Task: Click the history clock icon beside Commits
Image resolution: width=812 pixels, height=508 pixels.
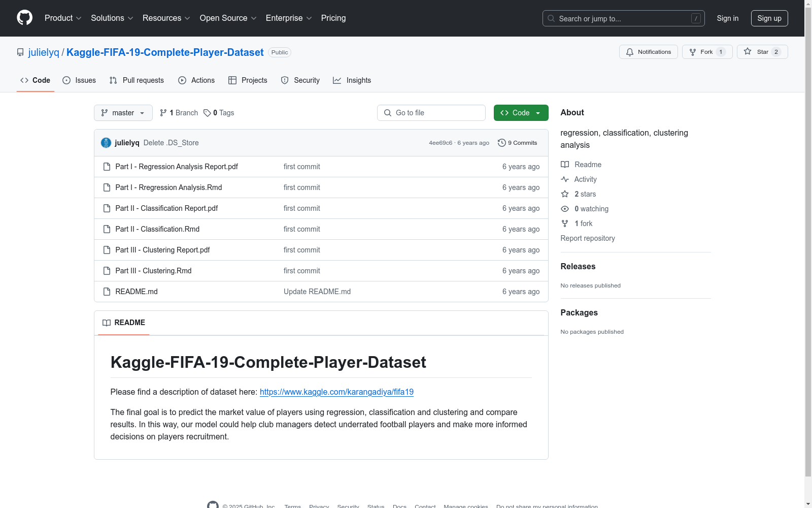Action: point(502,143)
